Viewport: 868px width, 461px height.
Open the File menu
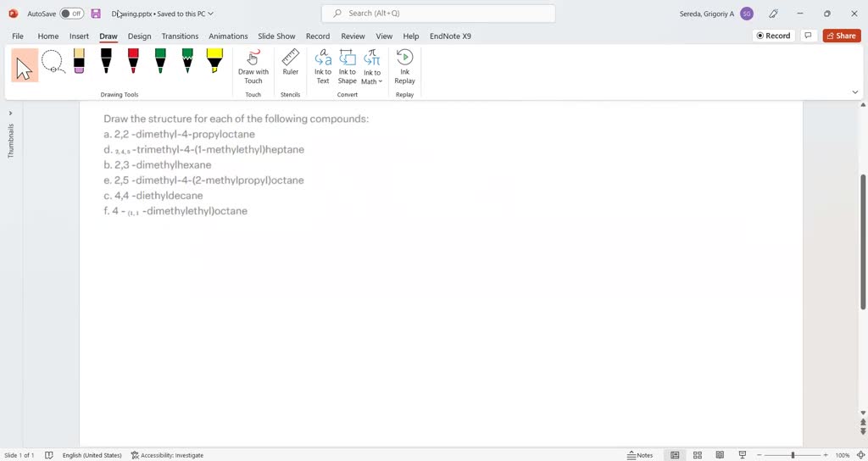click(x=18, y=36)
